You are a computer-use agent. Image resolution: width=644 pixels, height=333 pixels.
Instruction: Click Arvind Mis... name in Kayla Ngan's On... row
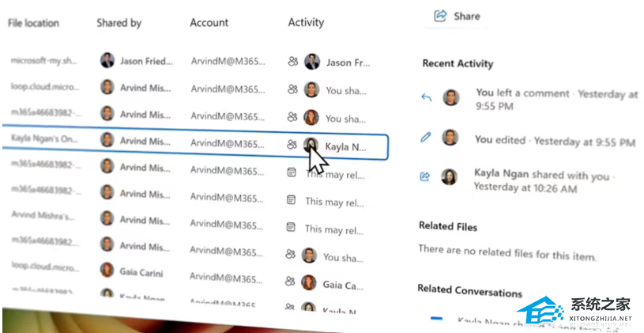145,141
